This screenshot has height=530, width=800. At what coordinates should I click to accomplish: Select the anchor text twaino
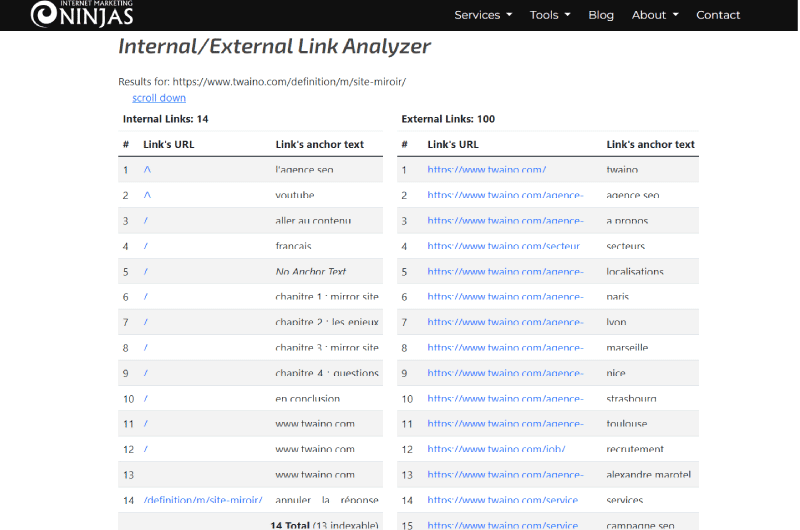622,170
